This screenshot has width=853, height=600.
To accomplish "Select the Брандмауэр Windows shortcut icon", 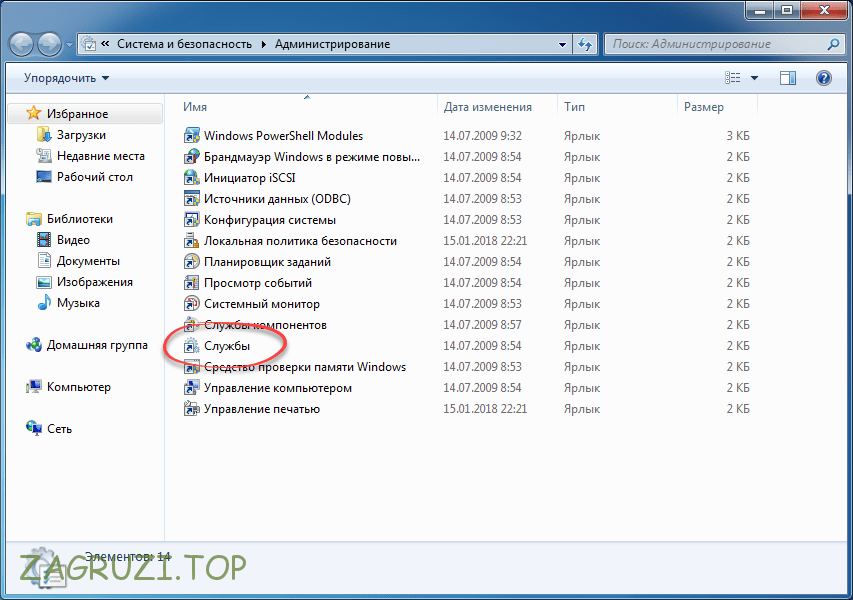I will 191,157.
